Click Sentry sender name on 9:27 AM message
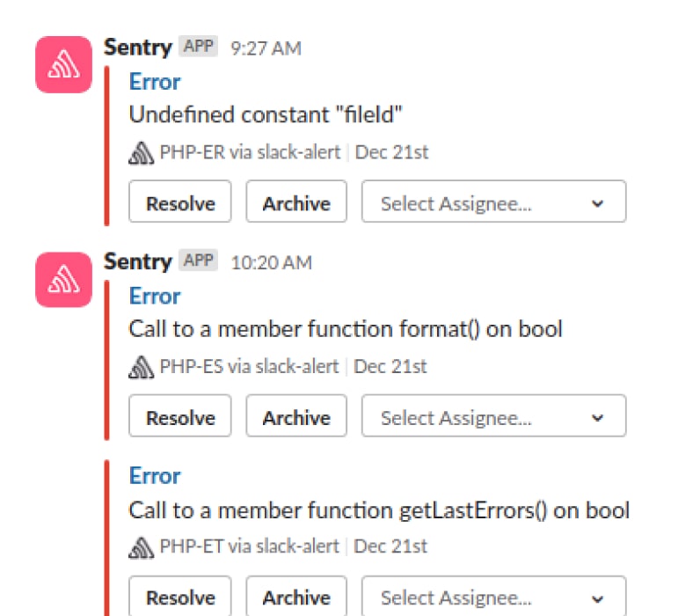Viewport: 700px width, 616px height. tap(137, 48)
